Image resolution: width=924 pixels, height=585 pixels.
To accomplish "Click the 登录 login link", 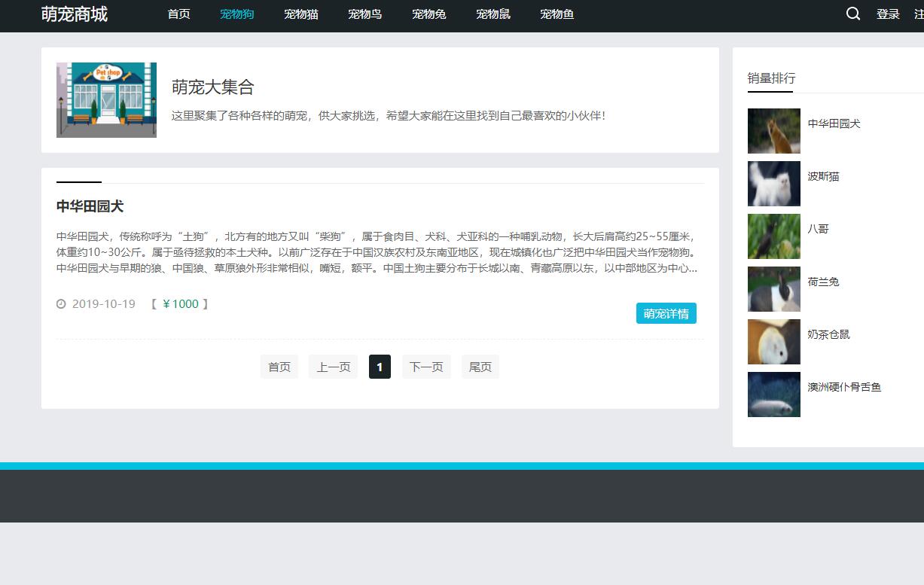I will coord(888,14).
